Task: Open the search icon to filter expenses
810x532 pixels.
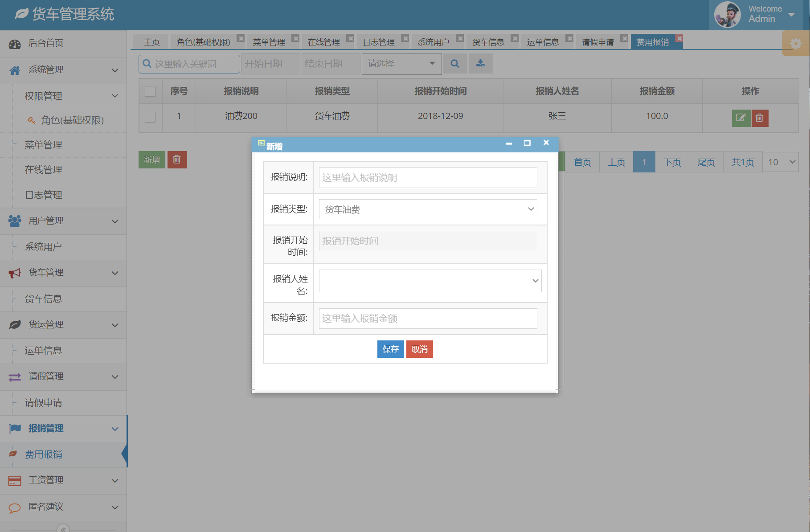Action: click(x=455, y=63)
